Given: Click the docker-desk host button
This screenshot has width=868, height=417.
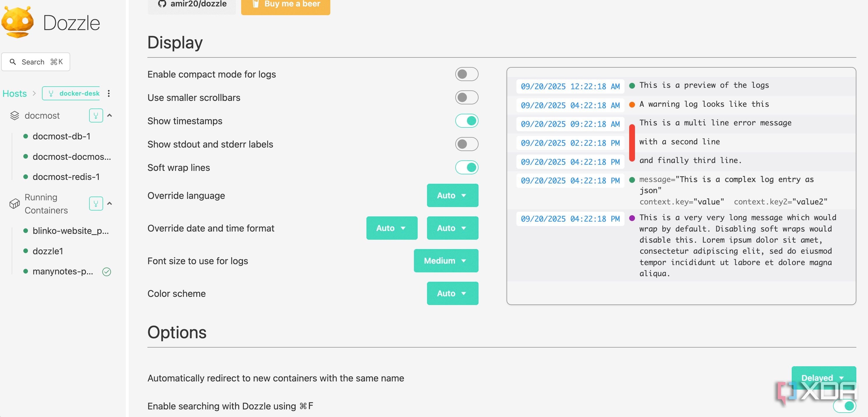Looking at the screenshot, I should [71, 93].
